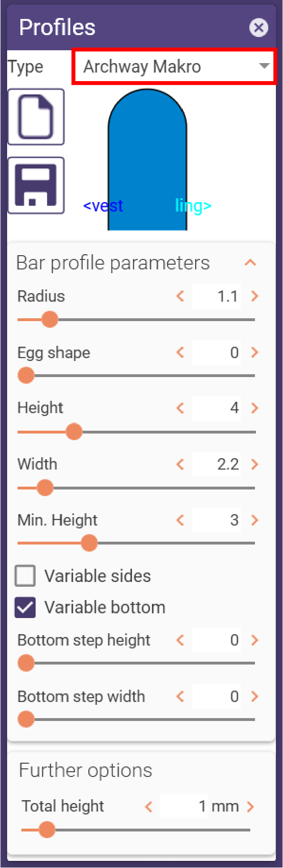Click the Height slider handle
This screenshot has width=283, height=868.
(74, 432)
